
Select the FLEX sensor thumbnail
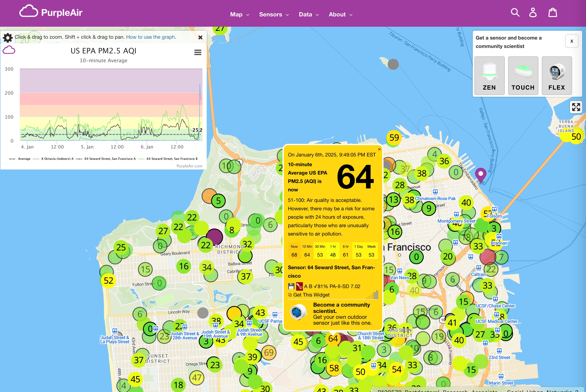point(557,75)
